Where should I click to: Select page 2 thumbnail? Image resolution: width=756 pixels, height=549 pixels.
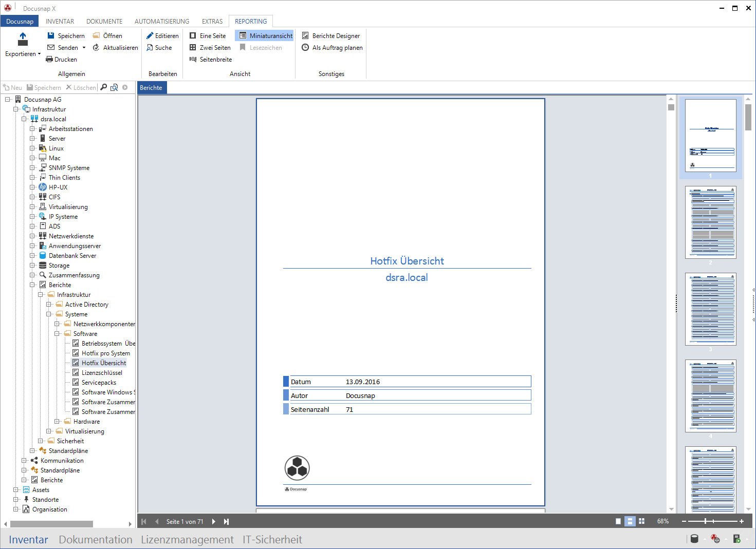tap(710, 222)
